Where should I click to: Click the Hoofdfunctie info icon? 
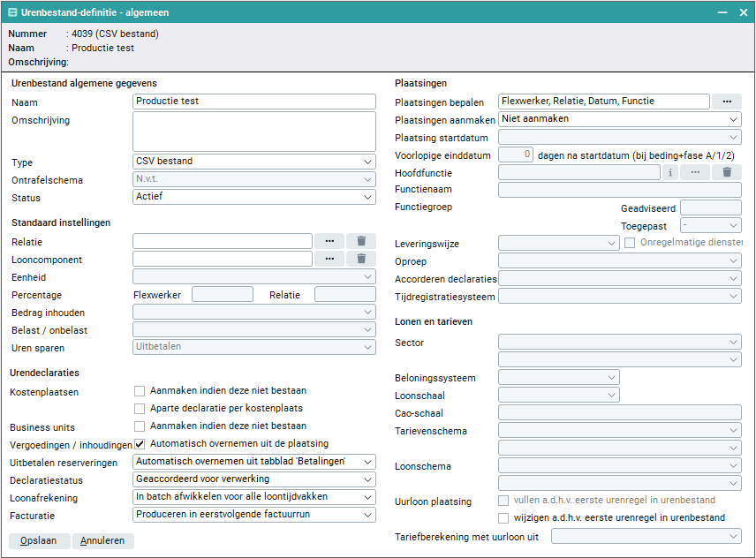click(x=670, y=172)
